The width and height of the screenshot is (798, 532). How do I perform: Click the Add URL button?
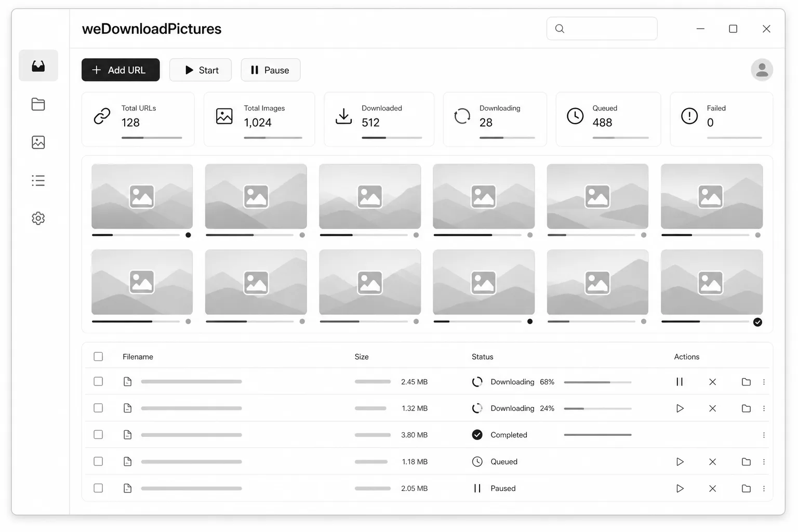121,70
